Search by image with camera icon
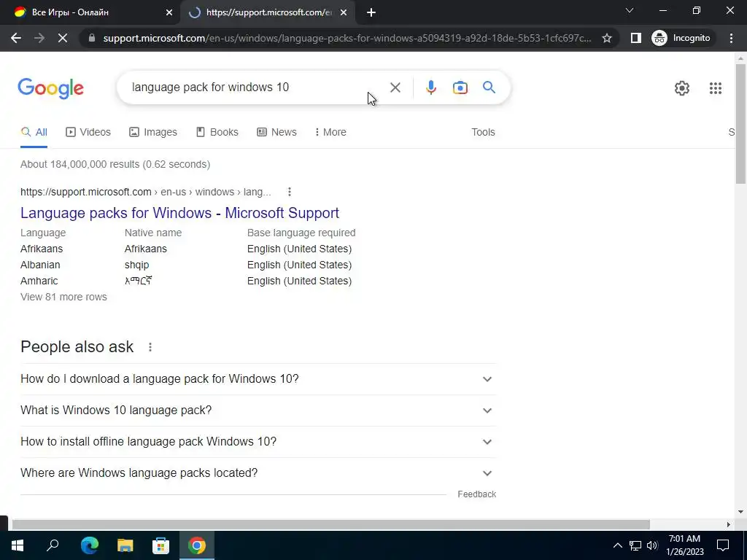Viewport: 747px width, 560px height. [460, 87]
